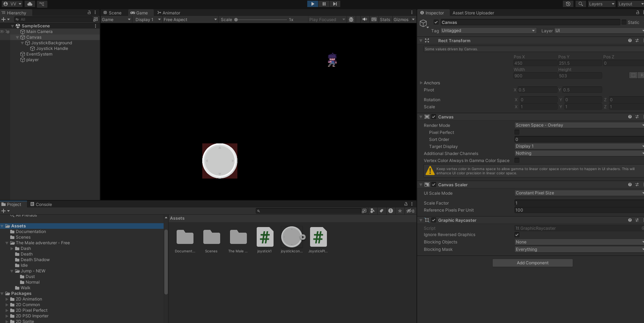Click the global search magnifier icon
The height and width of the screenshot is (323, 644).
581,4
